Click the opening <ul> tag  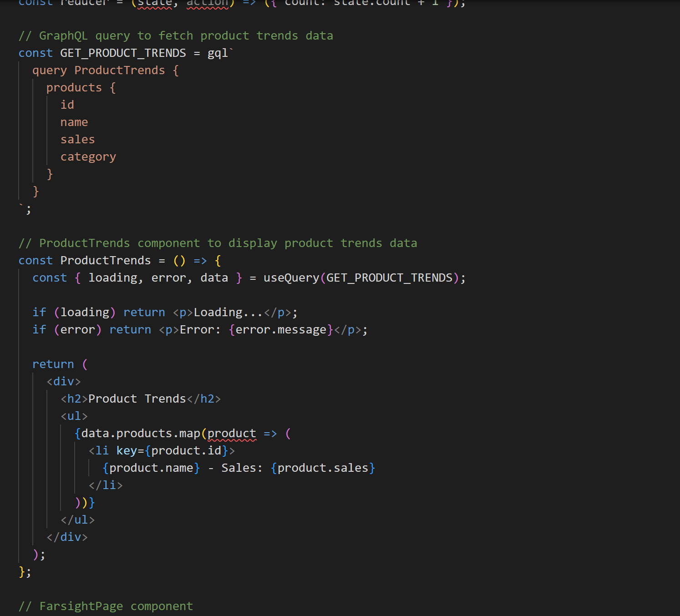pos(74,416)
